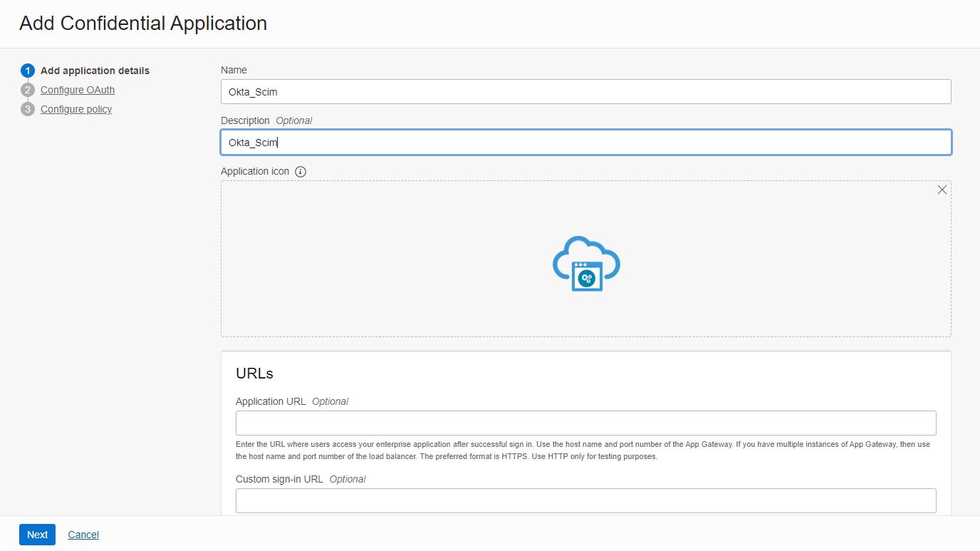Click the Application icon label
This screenshot has height=551, width=980.
click(x=255, y=171)
